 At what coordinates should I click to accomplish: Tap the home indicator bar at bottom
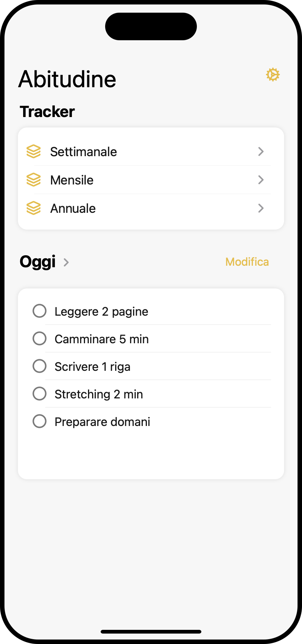(151, 632)
